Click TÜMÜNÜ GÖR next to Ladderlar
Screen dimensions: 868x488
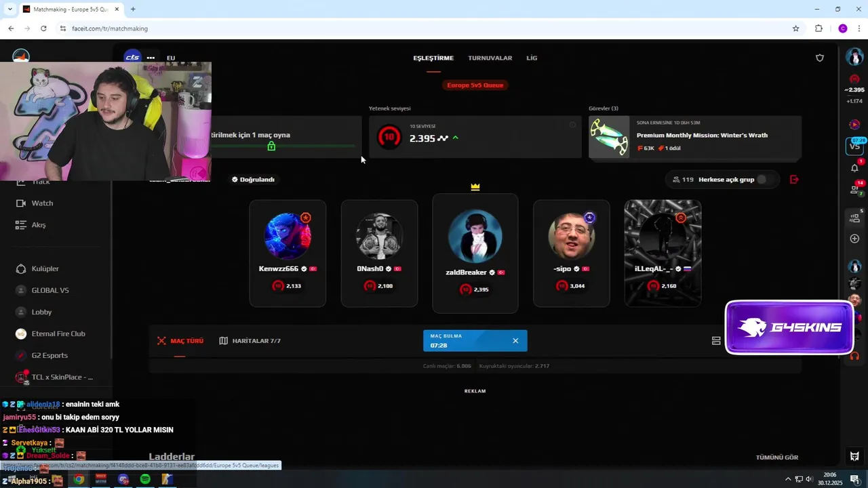pyautogui.click(x=777, y=457)
